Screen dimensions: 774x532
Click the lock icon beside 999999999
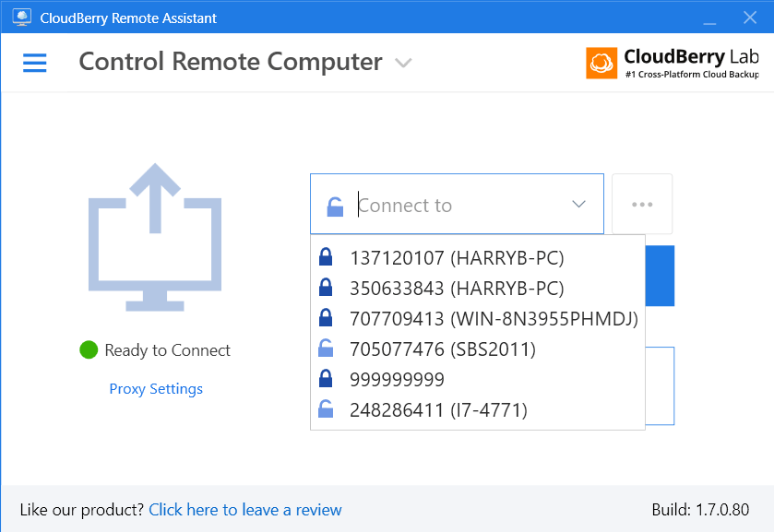pyautogui.click(x=325, y=379)
